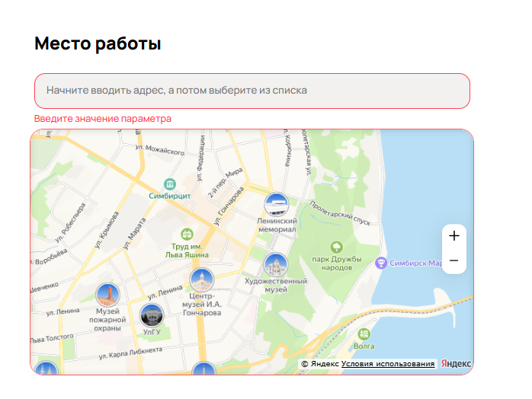532x399 pixels.
Task: Click the ул. Федерации street label
Action: pos(200,158)
